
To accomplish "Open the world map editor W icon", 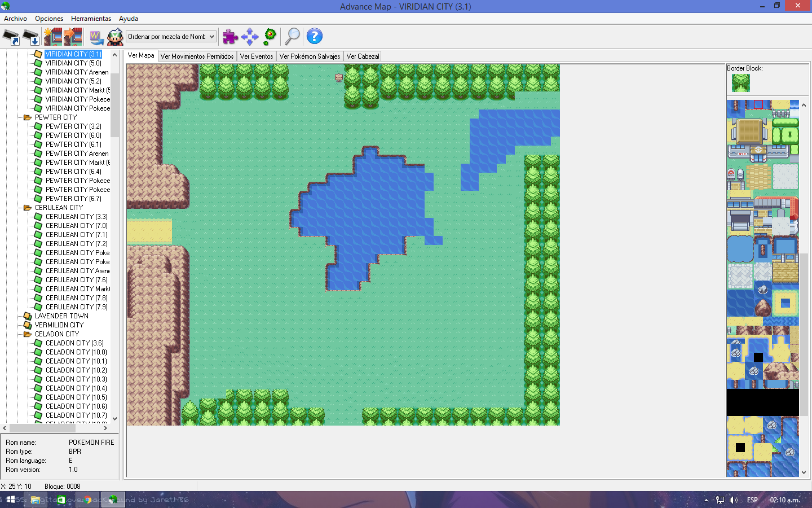I will 96,37.
